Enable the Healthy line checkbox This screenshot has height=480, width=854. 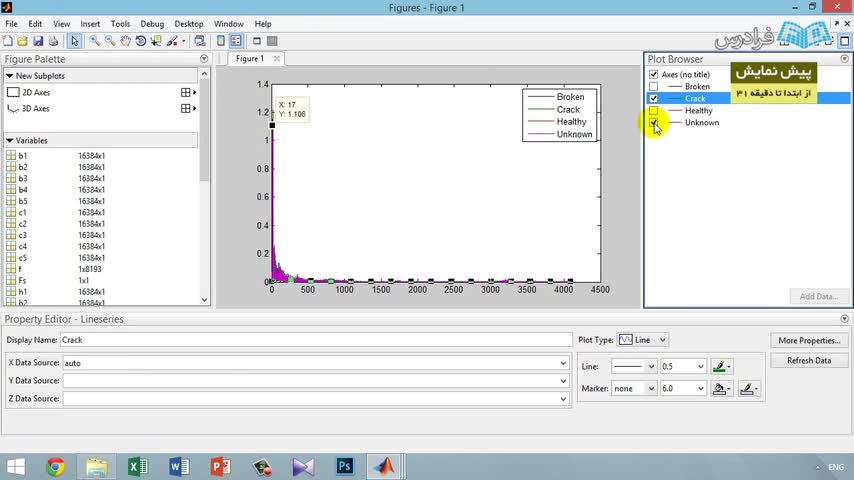(x=654, y=111)
